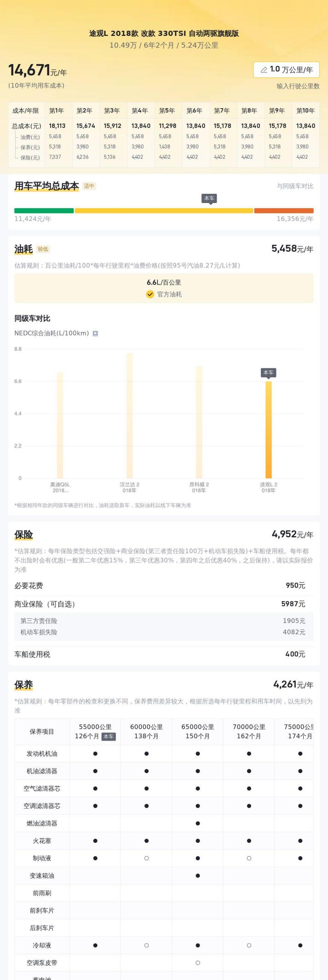Click the pencil edit icon beside 1.0万公里/年
The image size is (328, 980).
pyautogui.click(x=264, y=70)
